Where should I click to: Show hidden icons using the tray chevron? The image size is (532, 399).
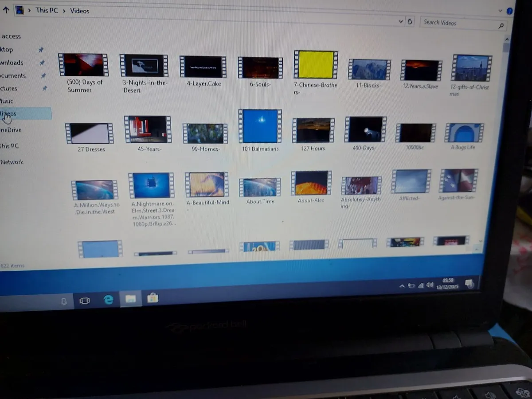tap(402, 286)
